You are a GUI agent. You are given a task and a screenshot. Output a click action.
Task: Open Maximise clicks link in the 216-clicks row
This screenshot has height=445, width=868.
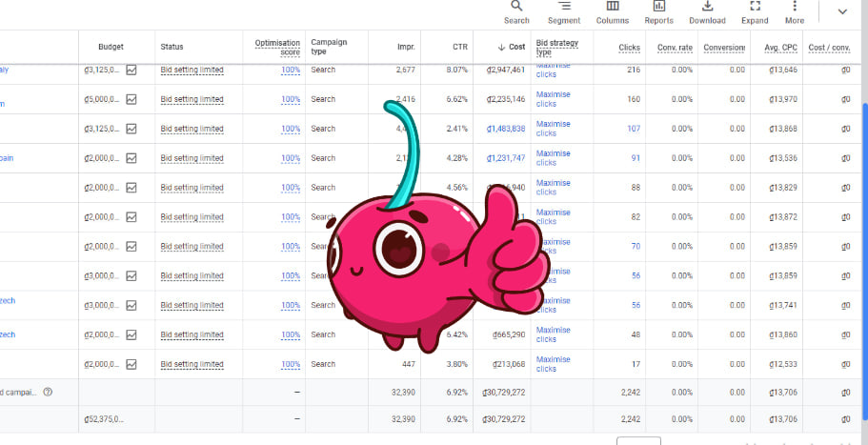click(553, 70)
